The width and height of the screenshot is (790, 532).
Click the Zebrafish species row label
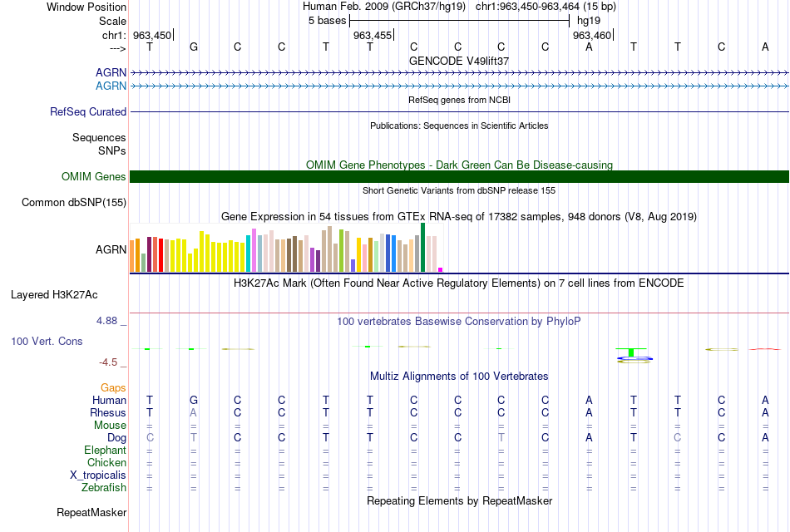click(104, 487)
